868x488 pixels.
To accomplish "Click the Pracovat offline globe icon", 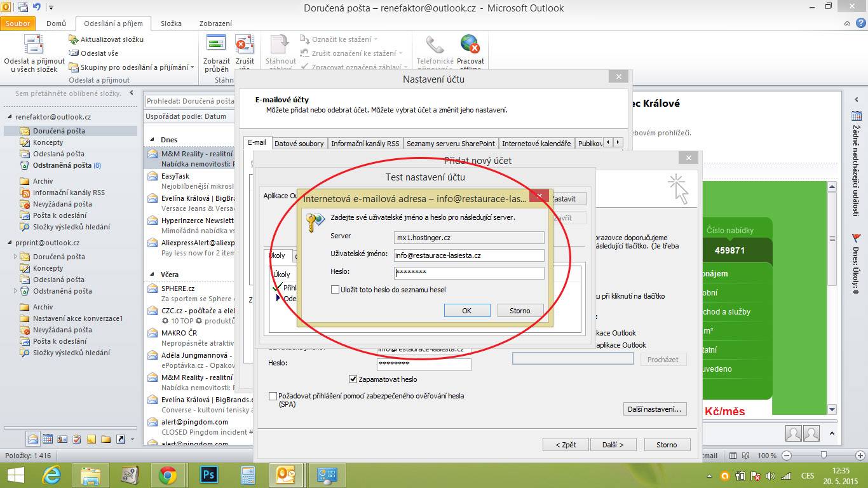I will point(470,44).
